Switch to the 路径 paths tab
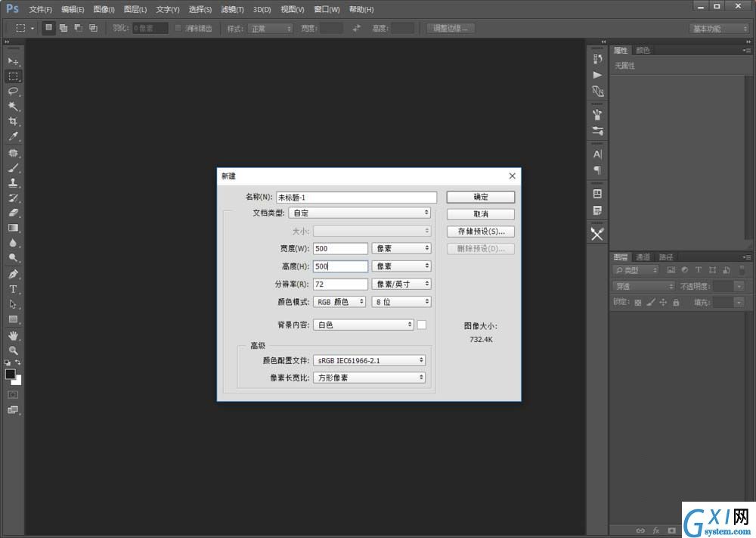The height and width of the screenshot is (538, 756). coord(666,257)
